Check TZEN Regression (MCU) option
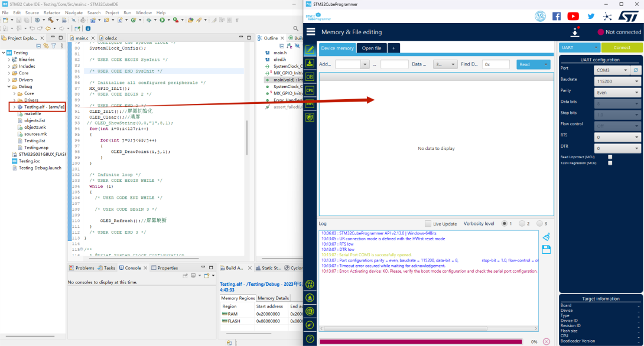The width and height of the screenshot is (644, 346). tap(610, 163)
